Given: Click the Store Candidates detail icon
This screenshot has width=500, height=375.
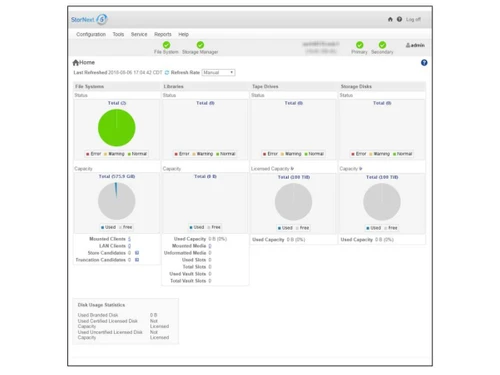Looking at the screenshot, I should (137, 253).
